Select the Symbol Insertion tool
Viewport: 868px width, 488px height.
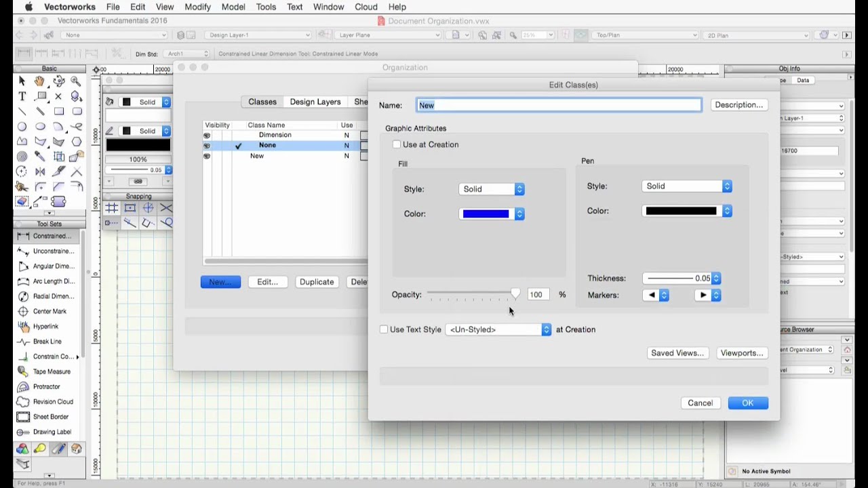(76, 96)
